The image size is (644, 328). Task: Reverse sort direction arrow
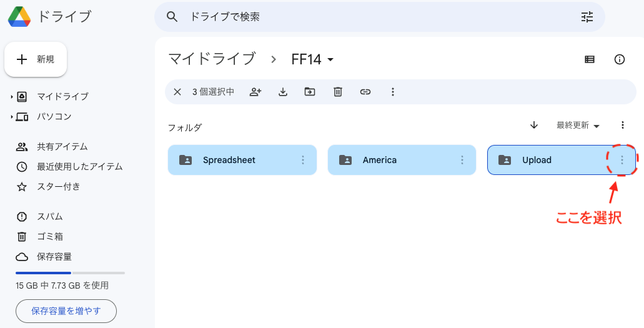click(534, 125)
